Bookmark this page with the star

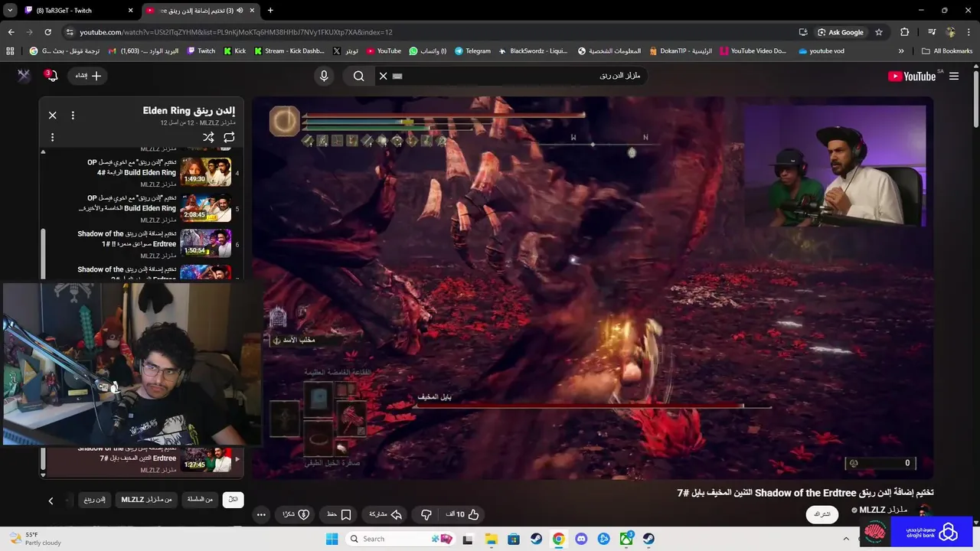point(879,32)
